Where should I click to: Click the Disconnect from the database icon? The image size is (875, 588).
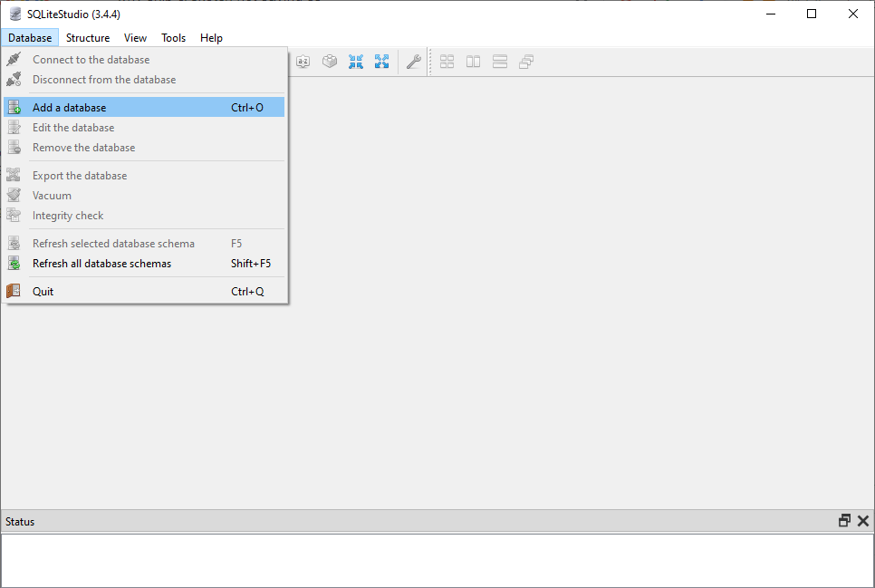point(14,80)
